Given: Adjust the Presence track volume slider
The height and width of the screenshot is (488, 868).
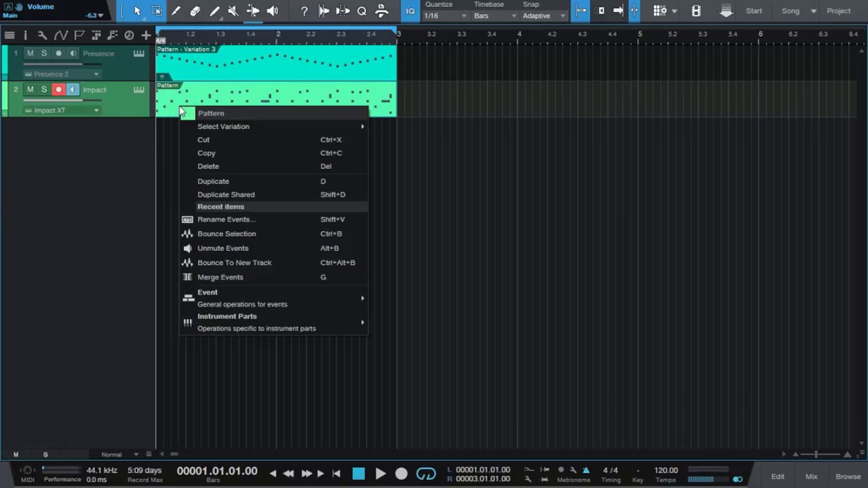Looking at the screenshot, I should coord(62,64).
